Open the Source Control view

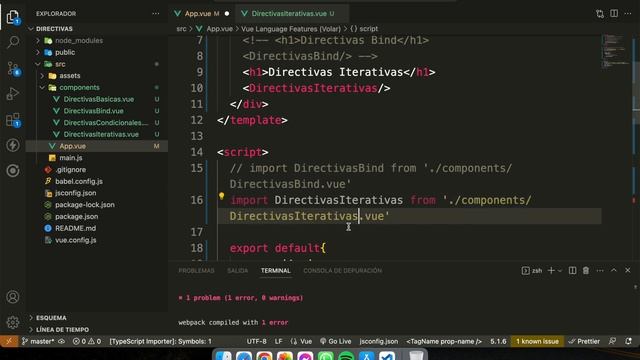coord(13,68)
